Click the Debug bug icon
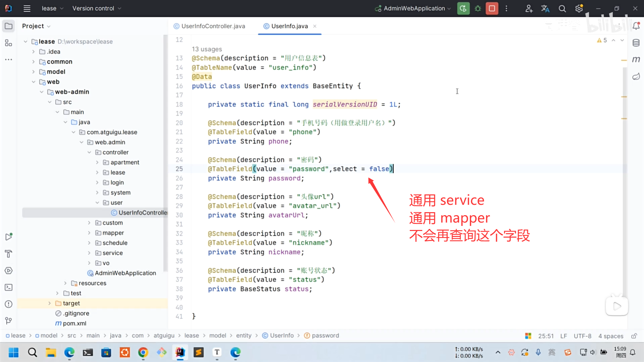 pyautogui.click(x=478, y=8)
